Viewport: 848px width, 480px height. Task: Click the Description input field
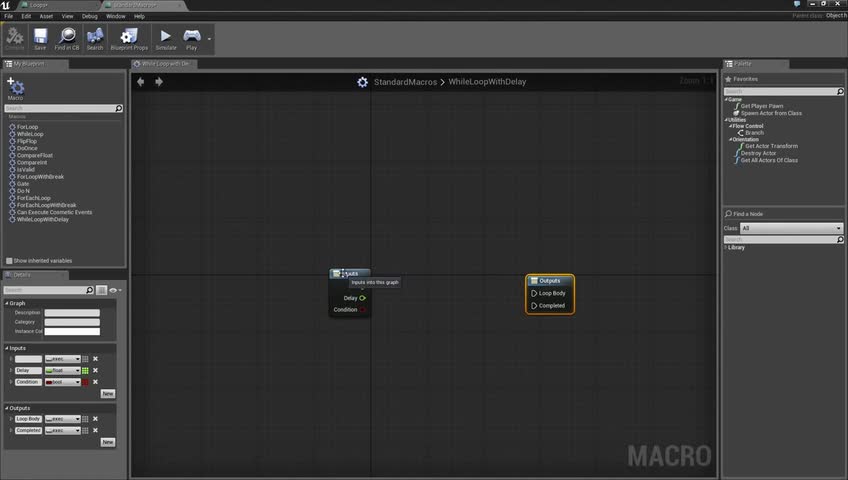pyautogui.click(x=72, y=312)
